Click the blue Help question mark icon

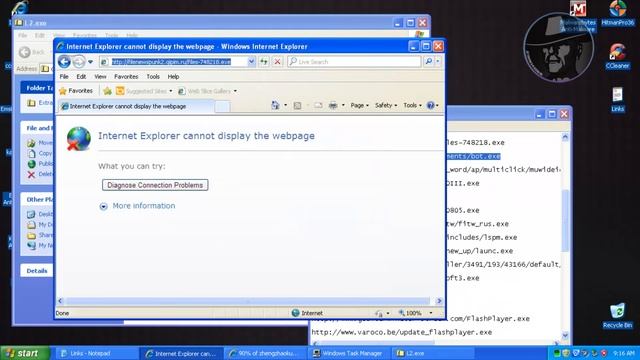click(430, 105)
